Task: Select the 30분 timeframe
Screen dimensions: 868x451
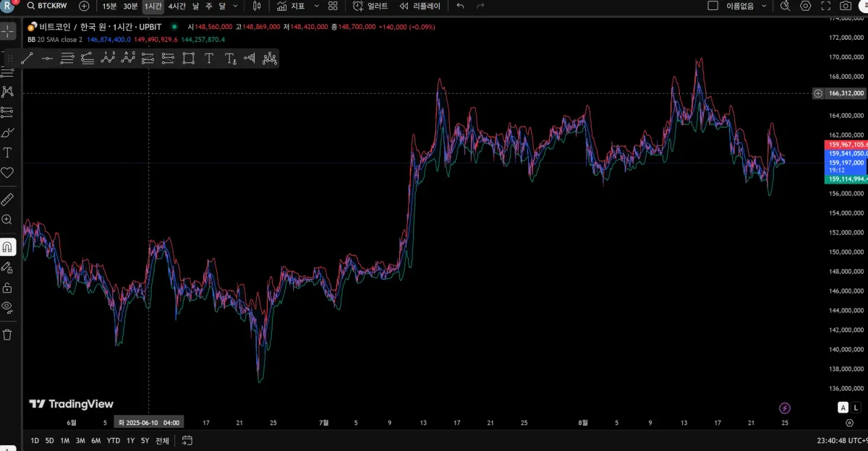Action: coord(130,6)
